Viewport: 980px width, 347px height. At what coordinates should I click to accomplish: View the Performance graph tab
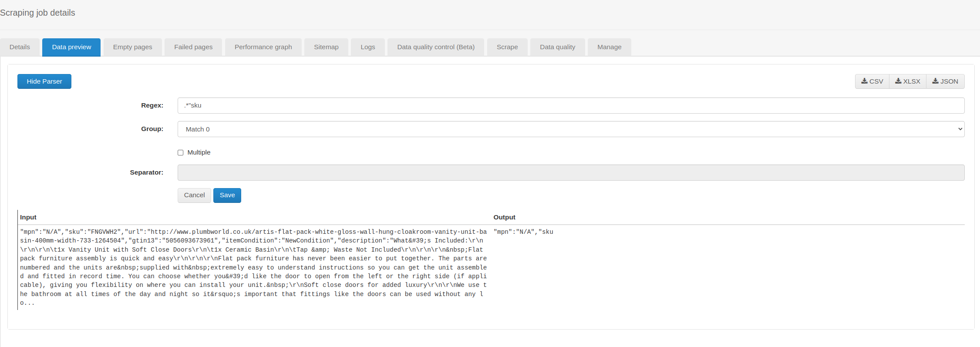pos(263,47)
